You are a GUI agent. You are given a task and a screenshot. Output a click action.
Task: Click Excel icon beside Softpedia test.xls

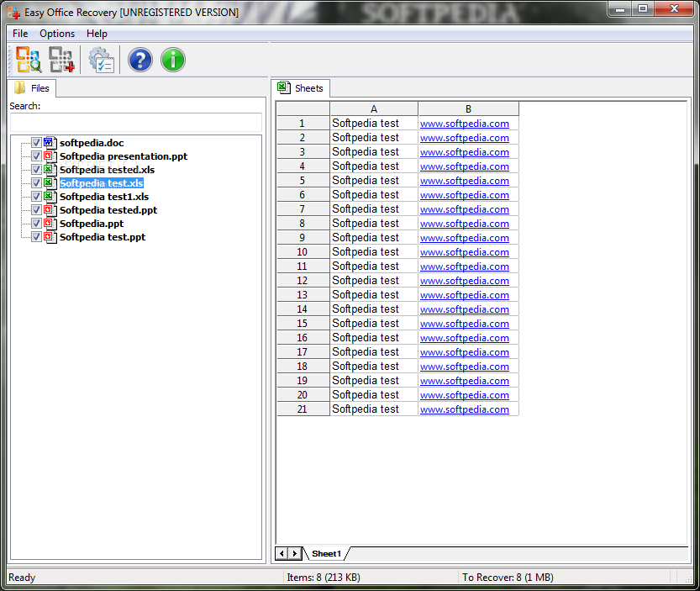50,182
